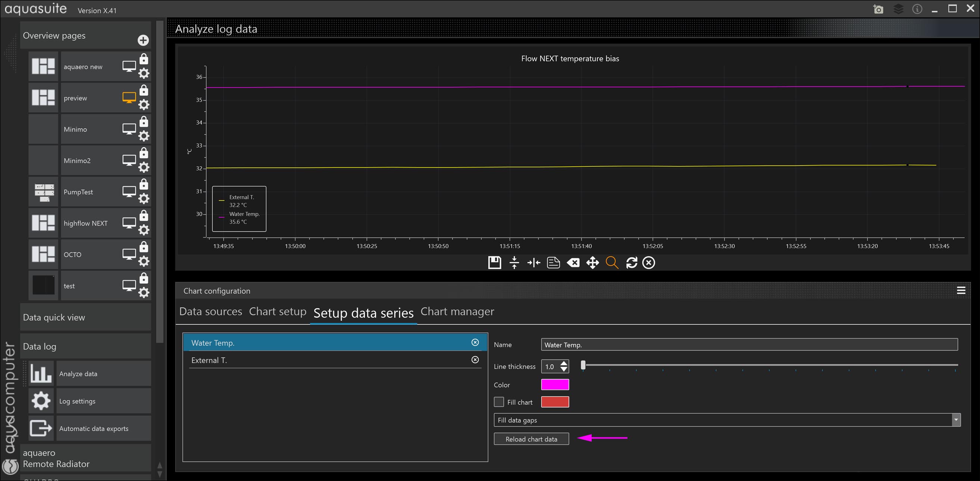
Task: Open the Data sources tab
Action: tap(210, 311)
